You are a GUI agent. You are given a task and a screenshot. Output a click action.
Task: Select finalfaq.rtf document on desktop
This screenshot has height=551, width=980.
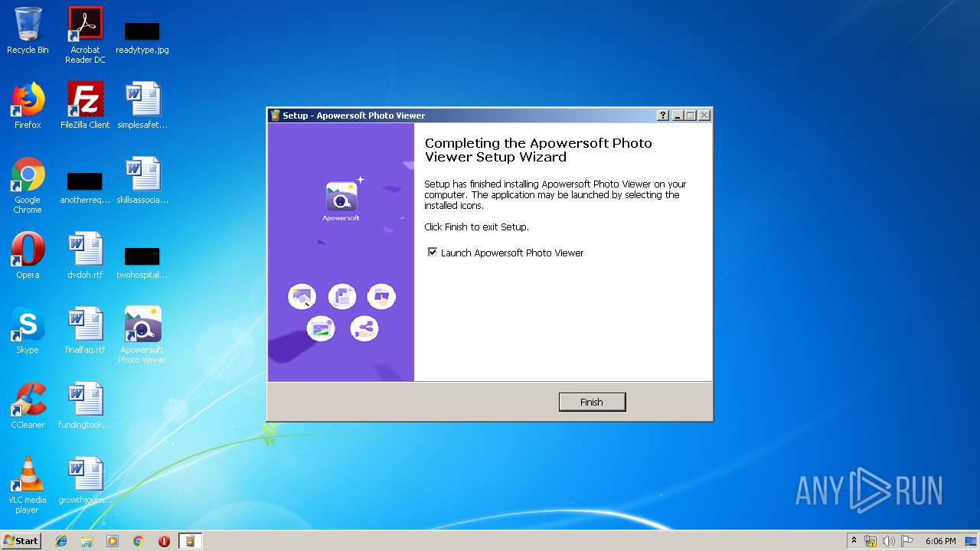[85, 331]
